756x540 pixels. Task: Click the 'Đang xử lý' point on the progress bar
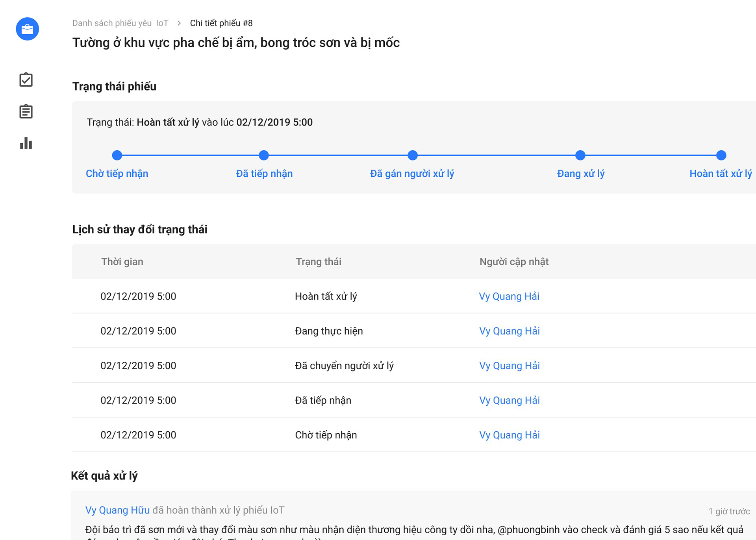(580, 155)
